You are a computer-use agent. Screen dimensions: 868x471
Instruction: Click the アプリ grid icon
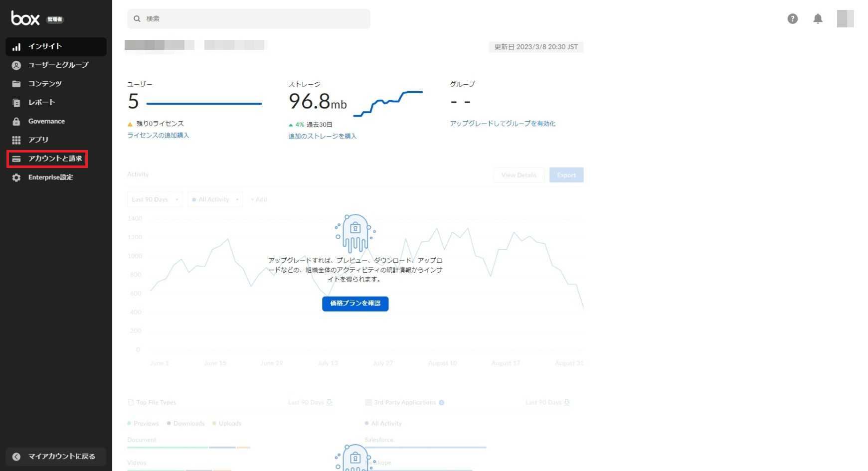point(16,140)
